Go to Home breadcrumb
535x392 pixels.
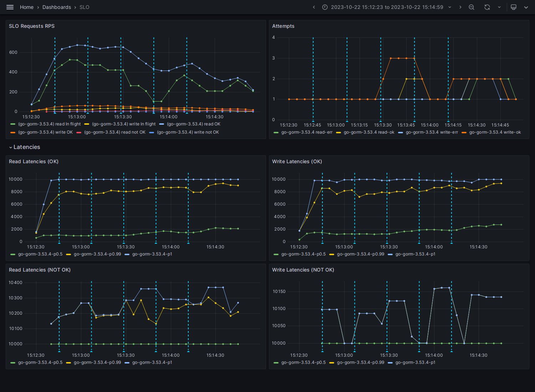pyautogui.click(x=27, y=7)
